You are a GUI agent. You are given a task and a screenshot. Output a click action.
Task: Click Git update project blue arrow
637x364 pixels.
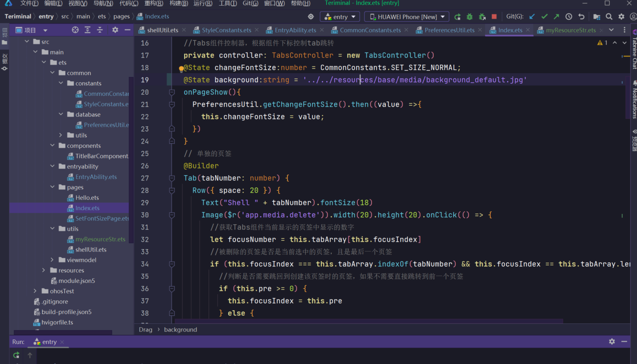532,17
